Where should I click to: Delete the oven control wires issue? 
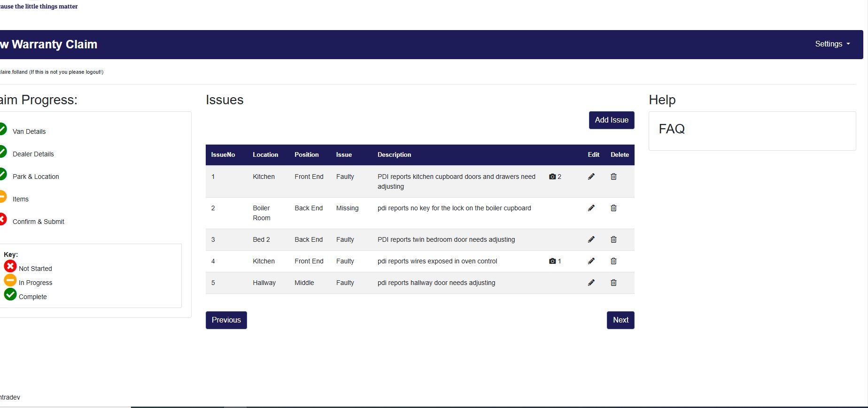click(x=613, y=261)
